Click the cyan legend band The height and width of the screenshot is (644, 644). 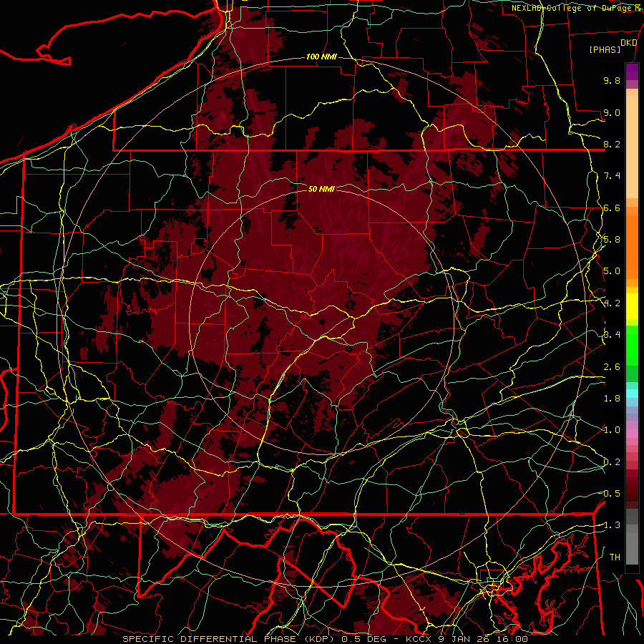[x=632, y=393]
